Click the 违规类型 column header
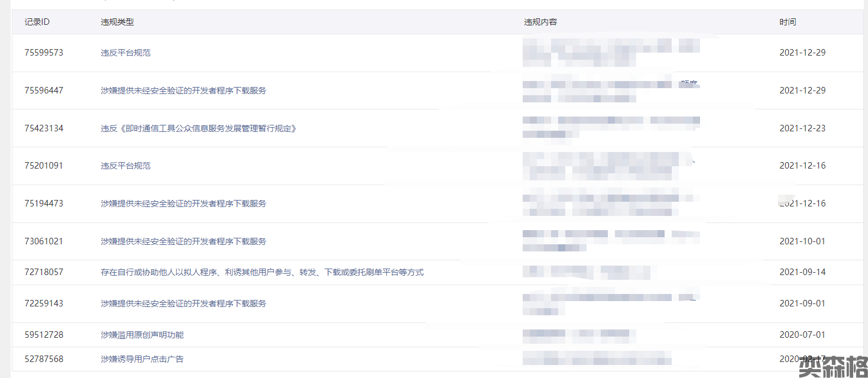 coord(117,22)
